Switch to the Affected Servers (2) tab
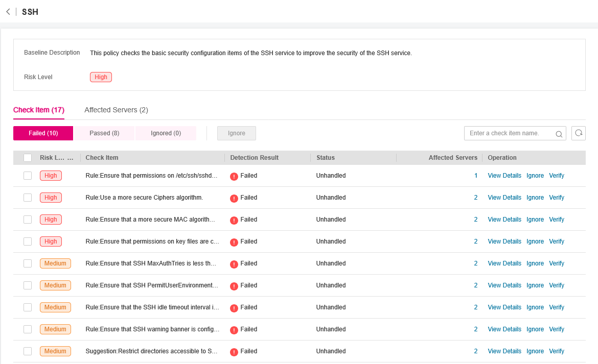Screen dimensions: 598x364 [116, 110]
